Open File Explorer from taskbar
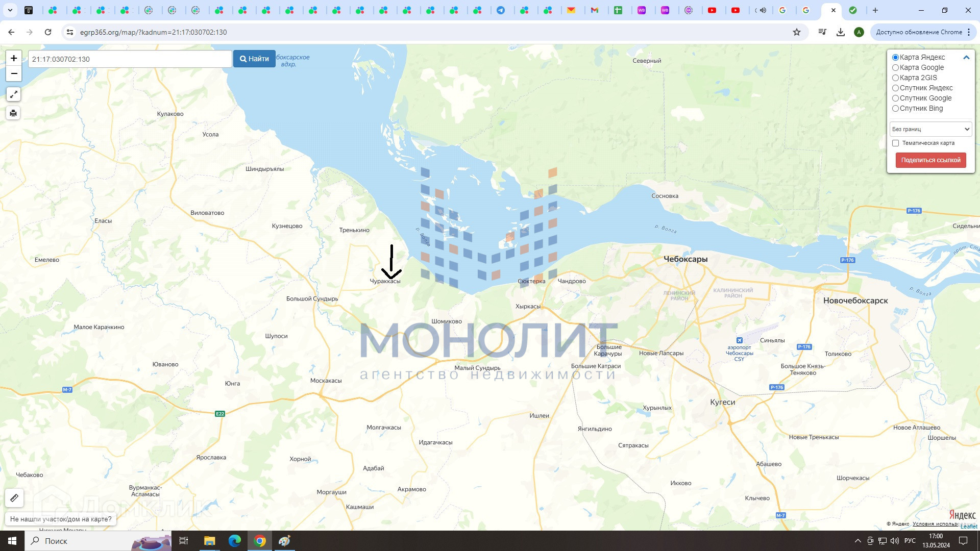Viewport: 980px width, 551px height. point(210,541)
